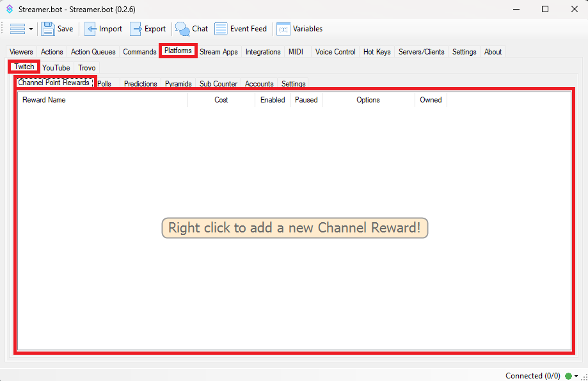Open the Stream Apps tab

click(x=218, y=52)
